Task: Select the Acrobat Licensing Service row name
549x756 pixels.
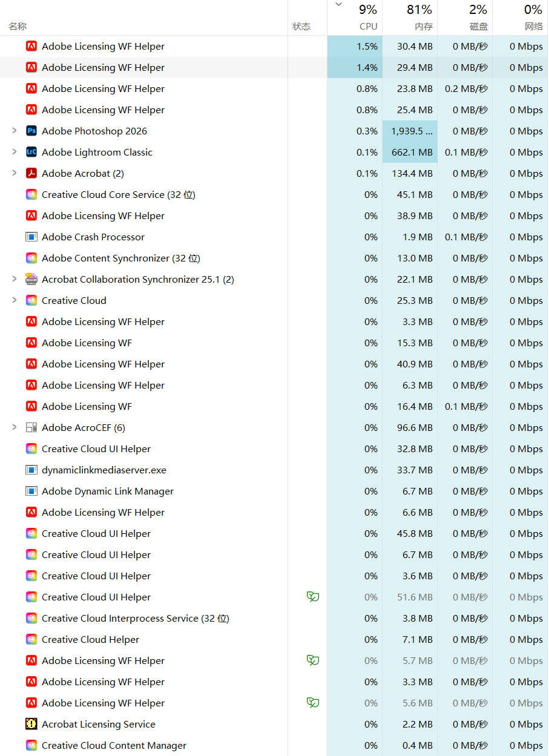Action: pyautogui.click(x=99, y=724)
